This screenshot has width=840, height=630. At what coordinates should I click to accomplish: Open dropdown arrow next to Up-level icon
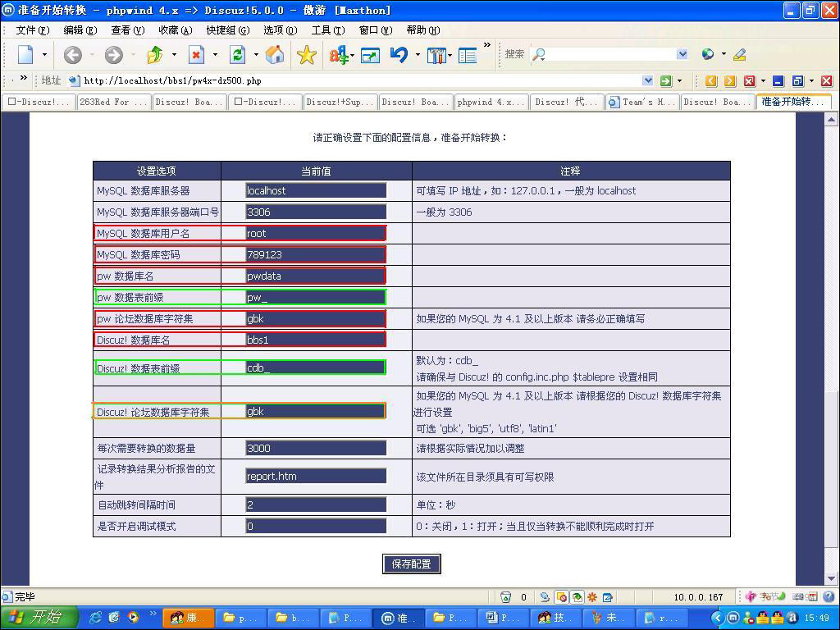pos(174,55)
